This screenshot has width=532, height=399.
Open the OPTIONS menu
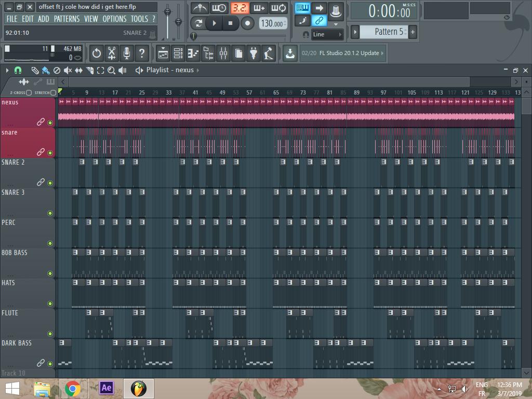pos(115,19)
